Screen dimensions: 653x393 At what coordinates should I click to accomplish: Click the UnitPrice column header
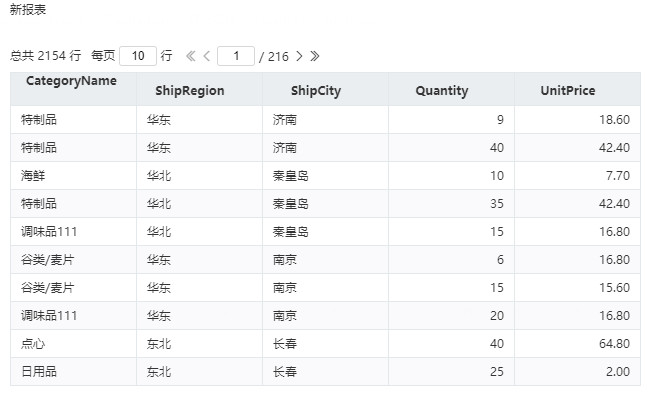coord(578,89)
